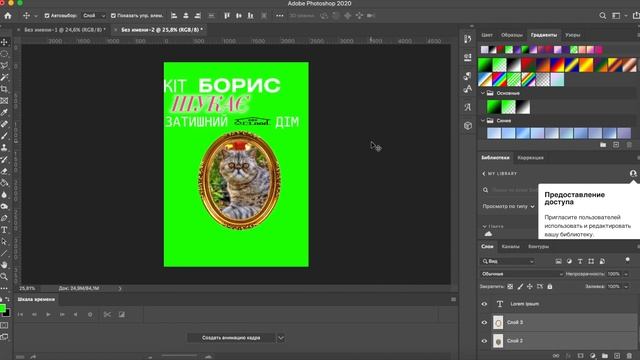Select the Hand tool

(4, 265)
